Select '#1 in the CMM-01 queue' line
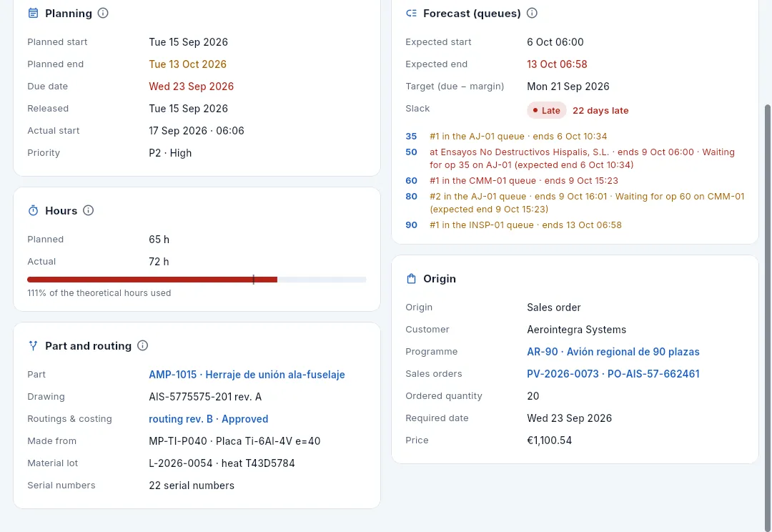Screen dimensions: 772x532 tap(523, 181)
